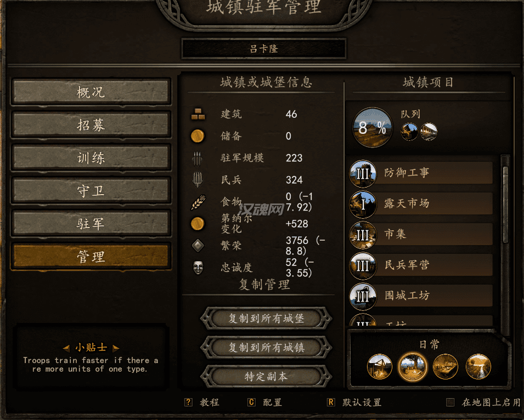Click the 防御工事 level III building icon
The height and width of the screenshot is (420, 524).
pos(363,173)
